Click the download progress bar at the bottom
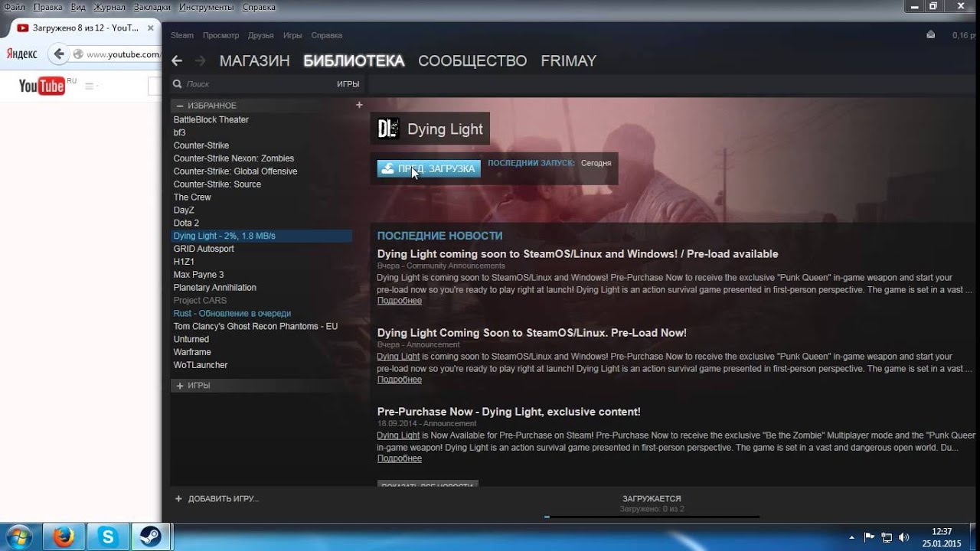This screenshot has width=980, height=551. [x=652, y=517]
